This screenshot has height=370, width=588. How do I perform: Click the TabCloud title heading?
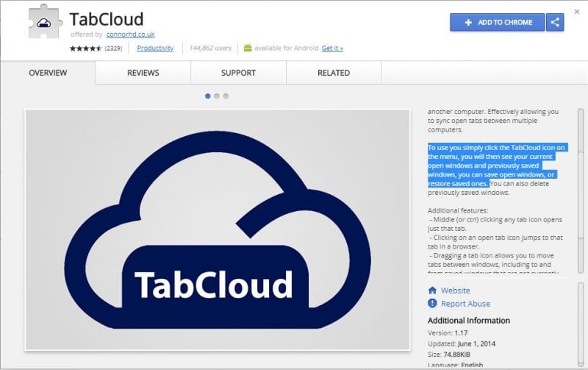click(x=107, y=19)
